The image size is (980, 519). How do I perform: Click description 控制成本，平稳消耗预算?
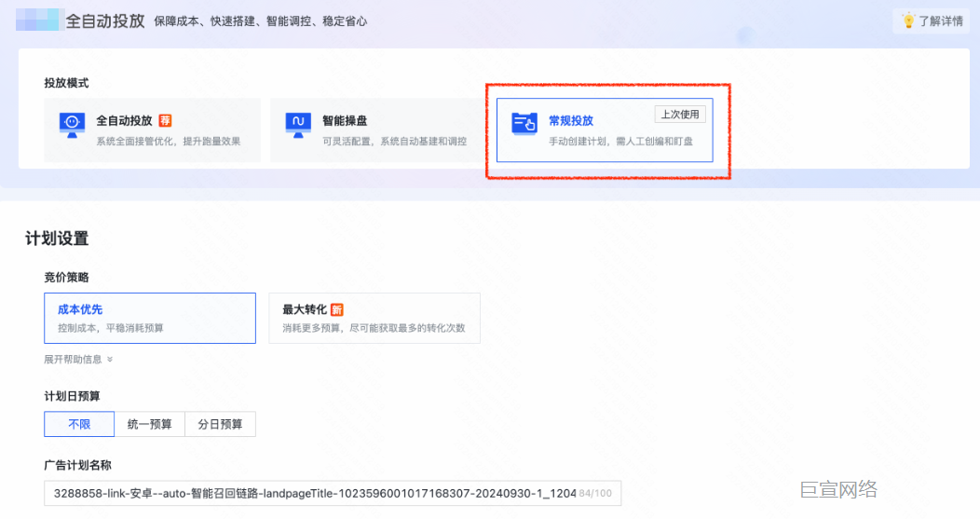tap(111, 328)
